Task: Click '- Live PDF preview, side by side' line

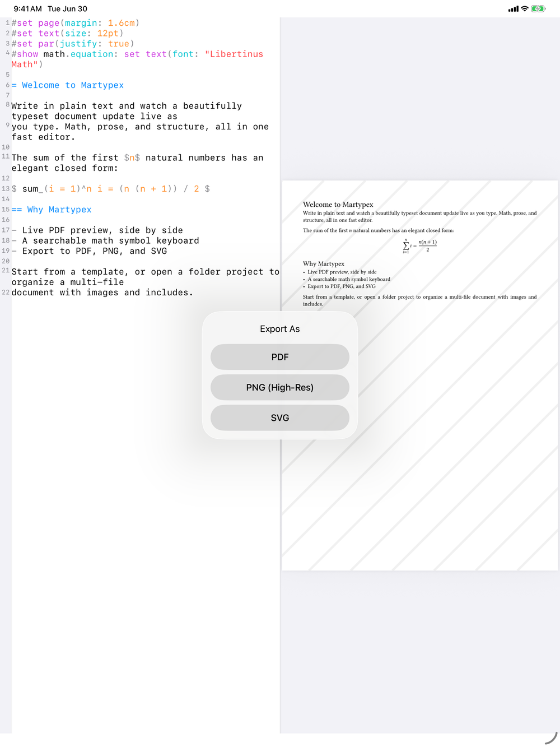Action: tap(97, 230)
